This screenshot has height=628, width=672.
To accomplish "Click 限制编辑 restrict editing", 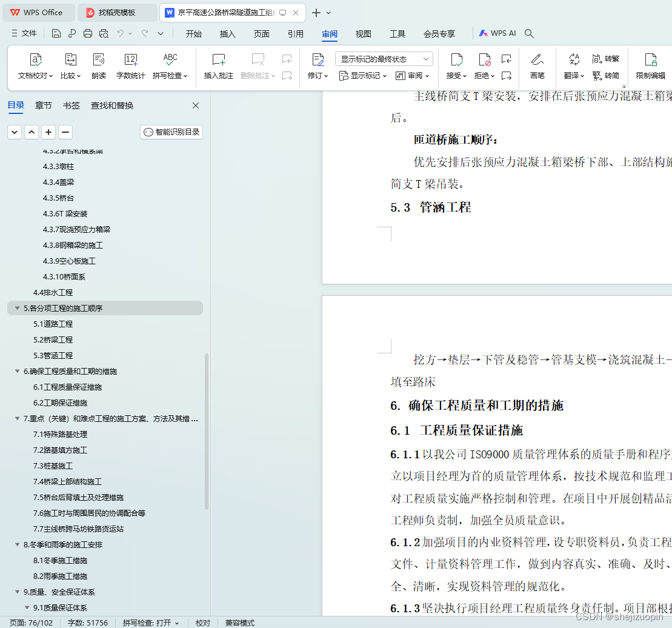I will [651, 66].
